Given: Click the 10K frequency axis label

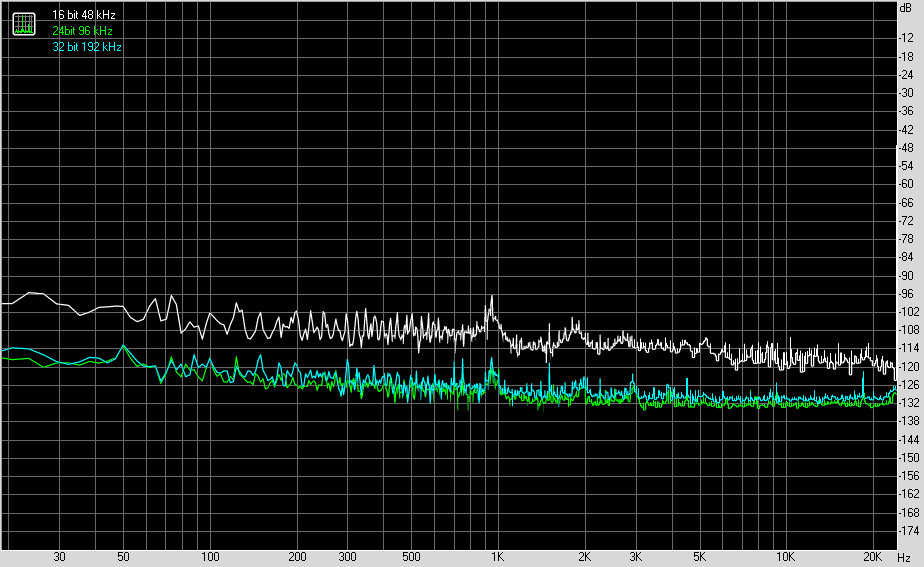Looking at the screenshot, I should click(x=787, y=557).
